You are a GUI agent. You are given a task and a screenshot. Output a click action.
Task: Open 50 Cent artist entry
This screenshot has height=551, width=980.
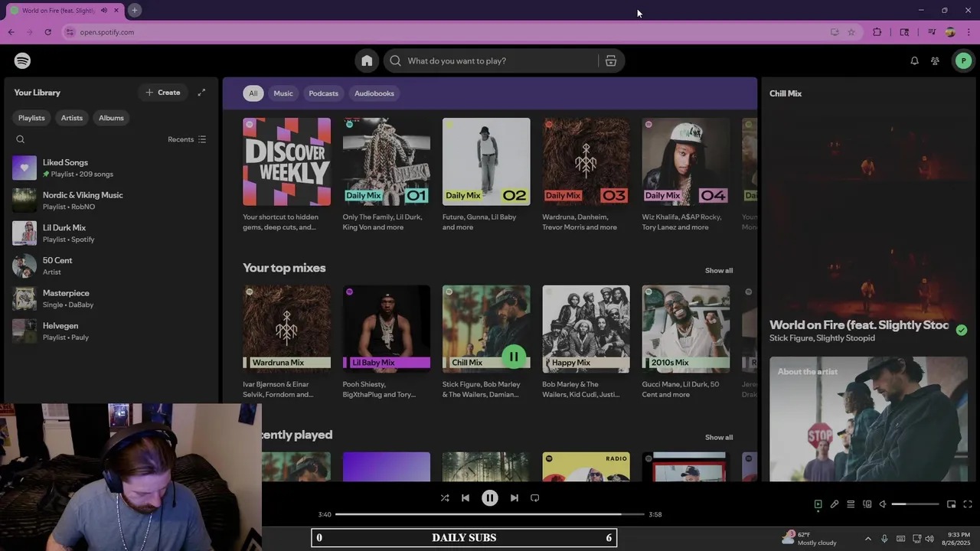110,266
